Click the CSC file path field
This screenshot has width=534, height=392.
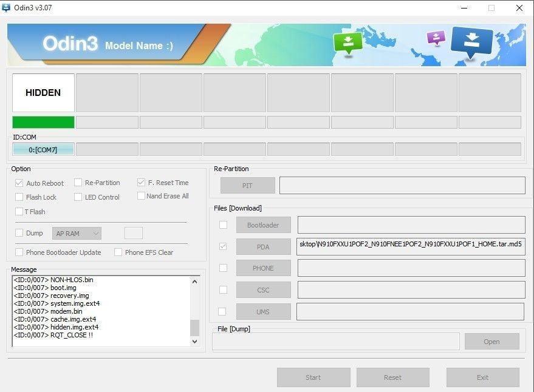[x=411, y=290]
